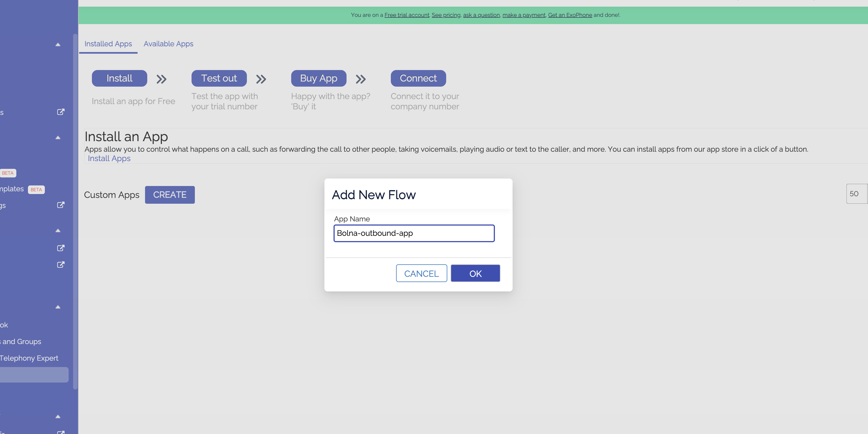Click the See pricing link in the banner
Image resolution: width=868 pixels, height=434 pixels.
(446, 15)
